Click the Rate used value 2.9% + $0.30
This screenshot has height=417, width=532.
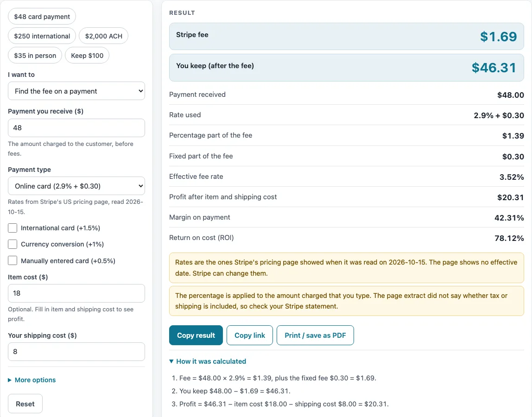(x=499, y=115)
